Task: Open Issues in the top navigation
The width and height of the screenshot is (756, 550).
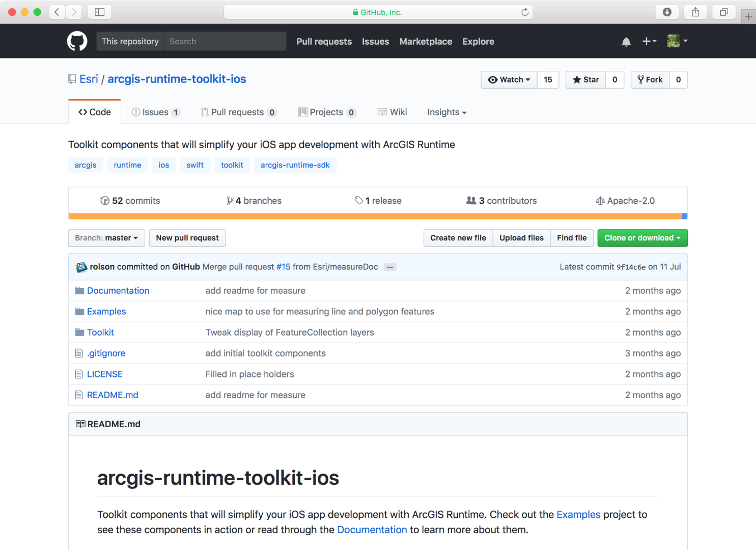Action: click(376, 42)
